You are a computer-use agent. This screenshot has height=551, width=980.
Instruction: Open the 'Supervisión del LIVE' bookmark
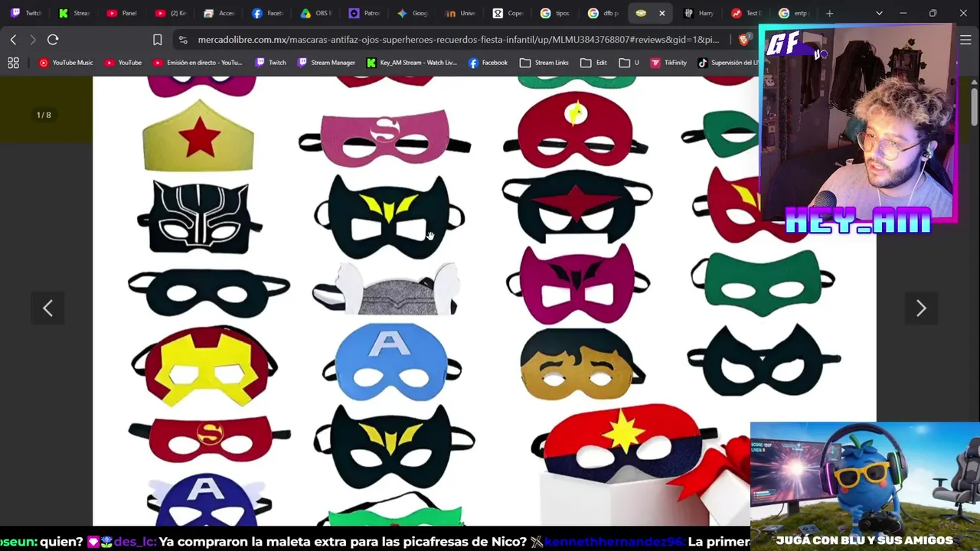pos(728,63)
